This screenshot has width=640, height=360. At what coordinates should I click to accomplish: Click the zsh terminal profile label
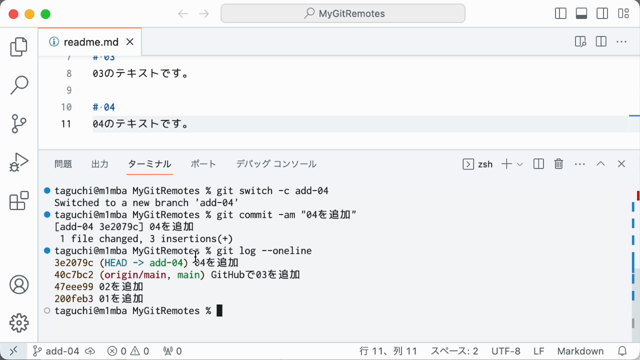click(x=478, y=164)
